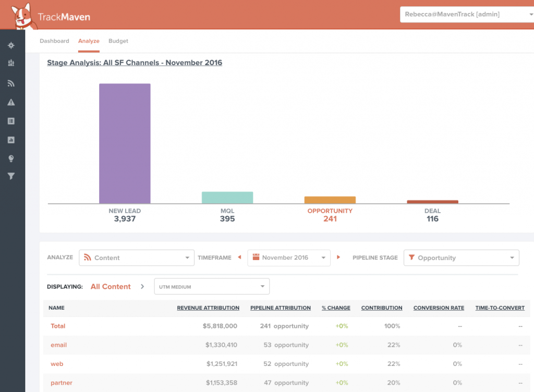Switch to the Dashboard tab
The image size is (534, 392).
pyautogui.click(x=54, y=41)
